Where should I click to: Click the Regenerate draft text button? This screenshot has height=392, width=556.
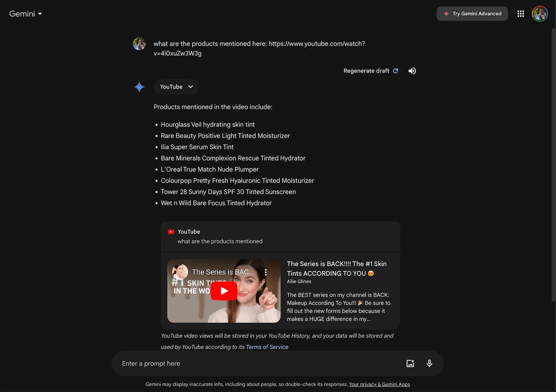tap(366, 71)
